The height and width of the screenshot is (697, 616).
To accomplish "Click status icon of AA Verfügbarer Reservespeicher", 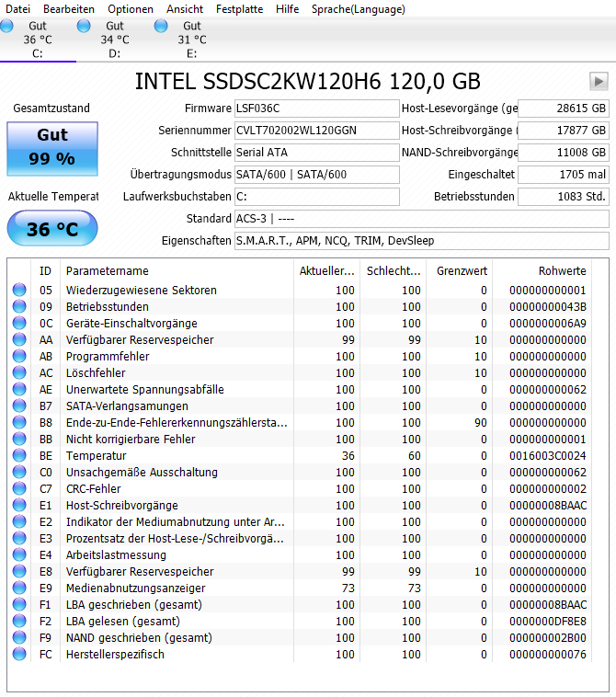I will (19, 339).
